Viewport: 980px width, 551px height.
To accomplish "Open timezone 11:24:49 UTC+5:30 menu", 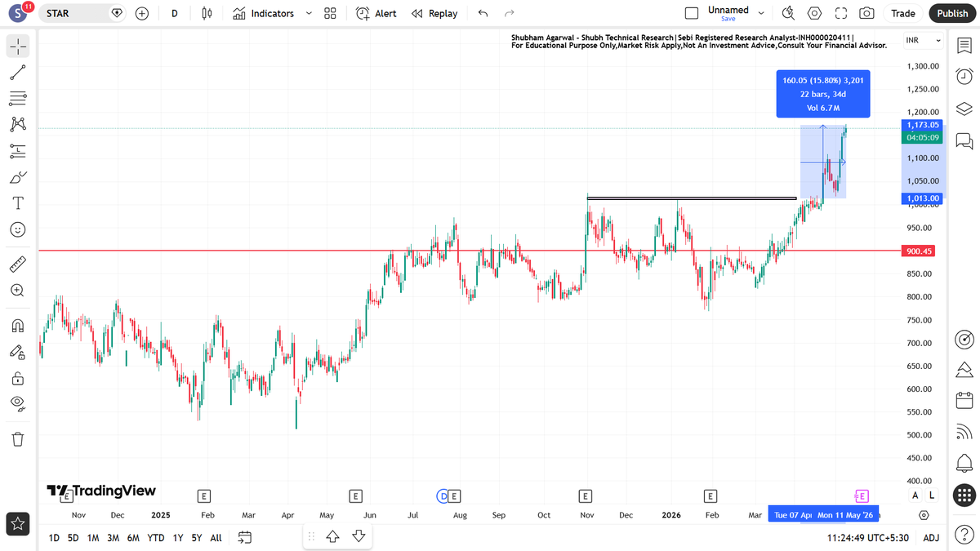I will (x=867, y=538).
